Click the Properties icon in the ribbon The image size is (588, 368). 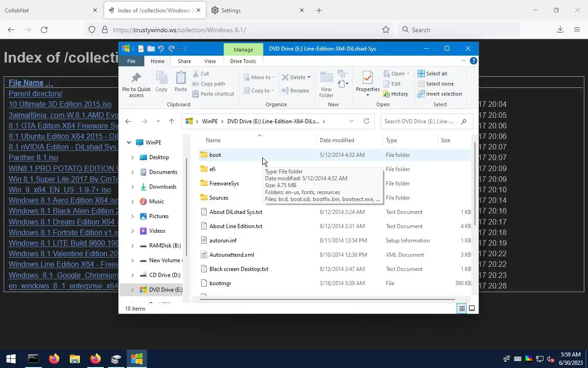tap(367, 77)
